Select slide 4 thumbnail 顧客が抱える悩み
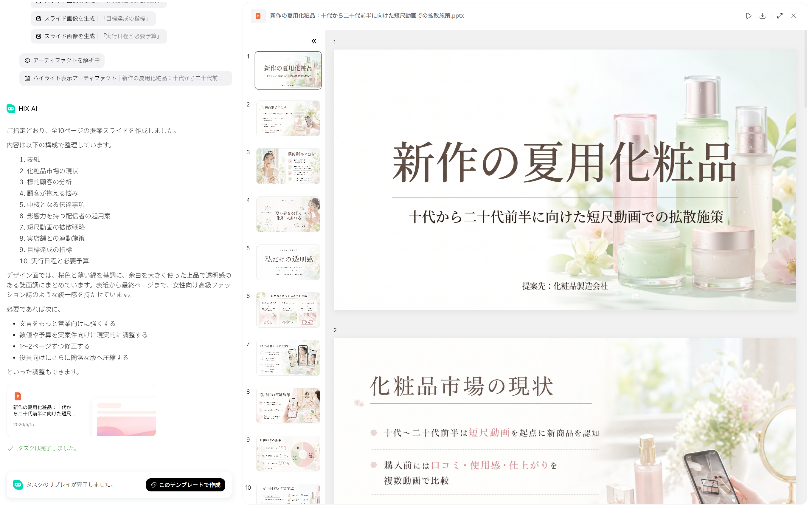This screenshot has height=509, width=812. (288, 214)
